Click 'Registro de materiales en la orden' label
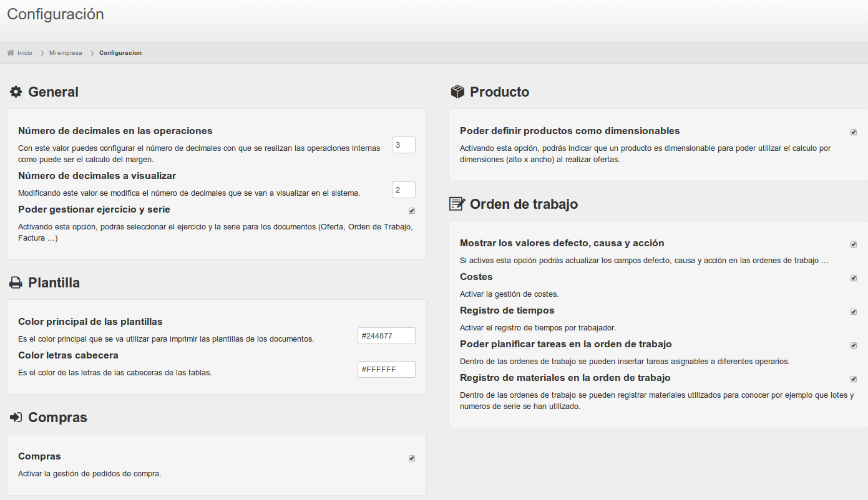Viewport: 868px width, 500px height. point(565,378)
